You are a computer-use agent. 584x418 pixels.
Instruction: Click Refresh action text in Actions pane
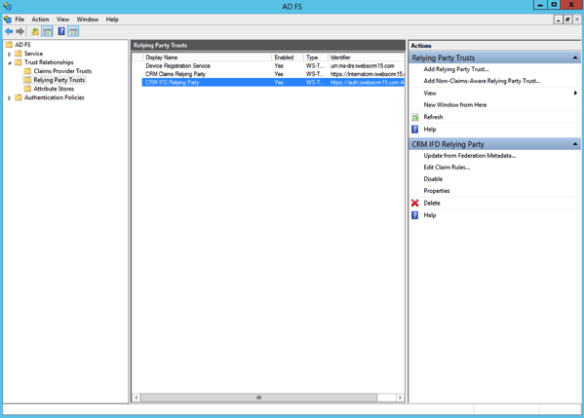coord(433,117)
